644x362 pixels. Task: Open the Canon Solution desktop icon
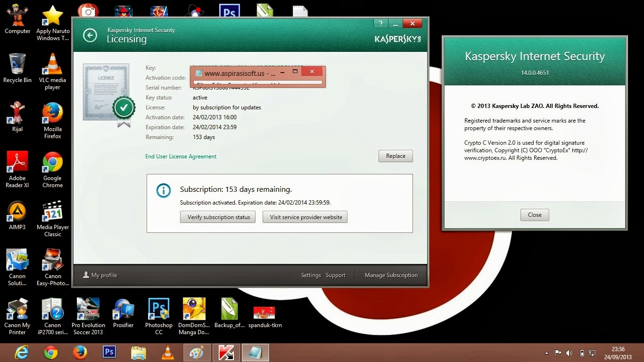point(17,268)
